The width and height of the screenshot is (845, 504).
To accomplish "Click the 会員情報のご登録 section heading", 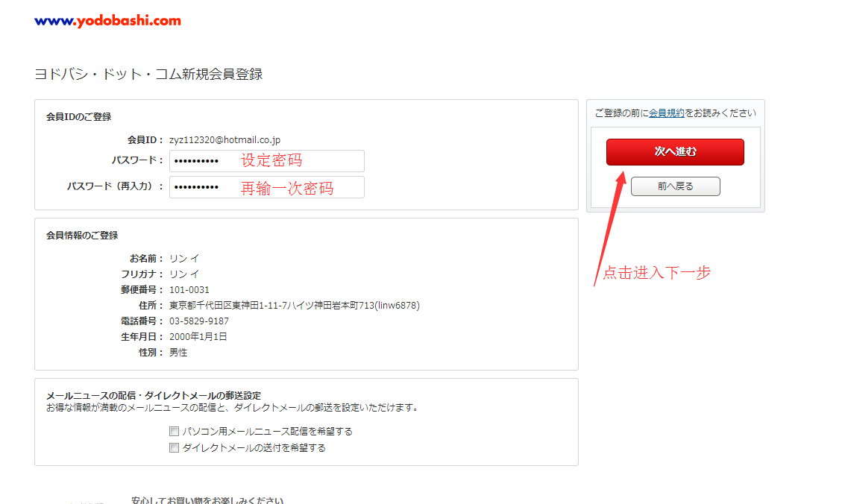I will (82, 236).
